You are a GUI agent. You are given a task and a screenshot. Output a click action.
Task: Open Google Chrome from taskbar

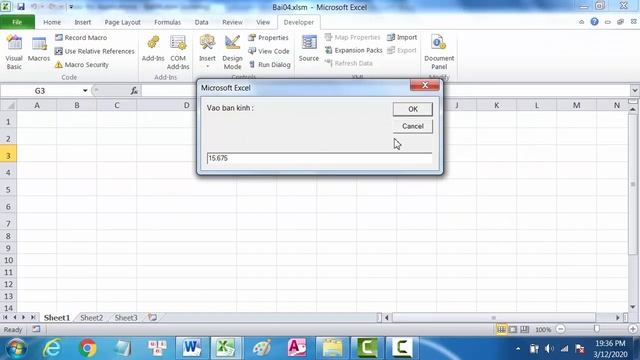pos(87,348)
